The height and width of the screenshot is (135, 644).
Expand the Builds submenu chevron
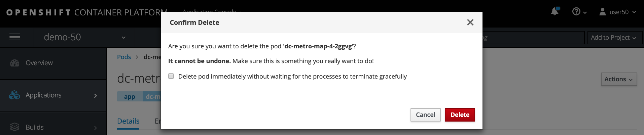[96, 128]
